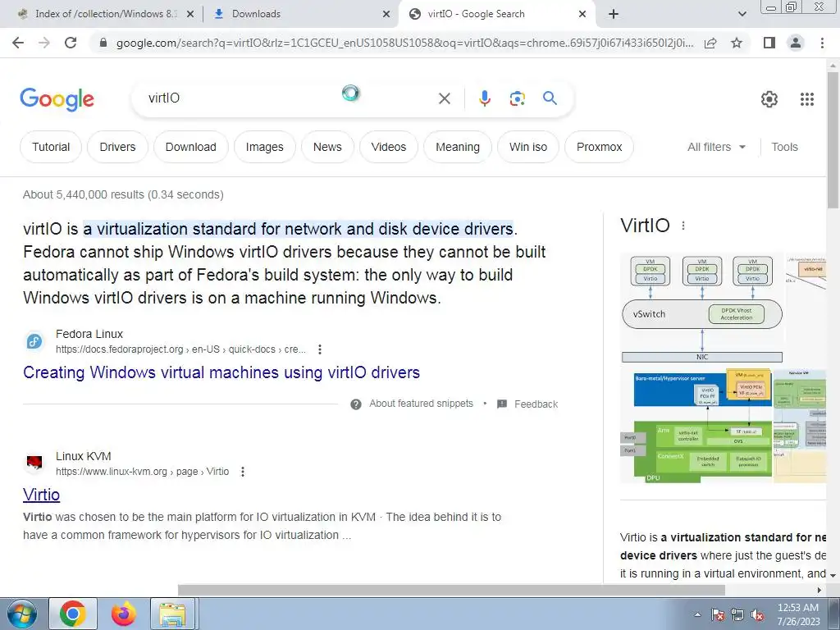Open the vSwitch diagram thumbnail

click(702, 309)
